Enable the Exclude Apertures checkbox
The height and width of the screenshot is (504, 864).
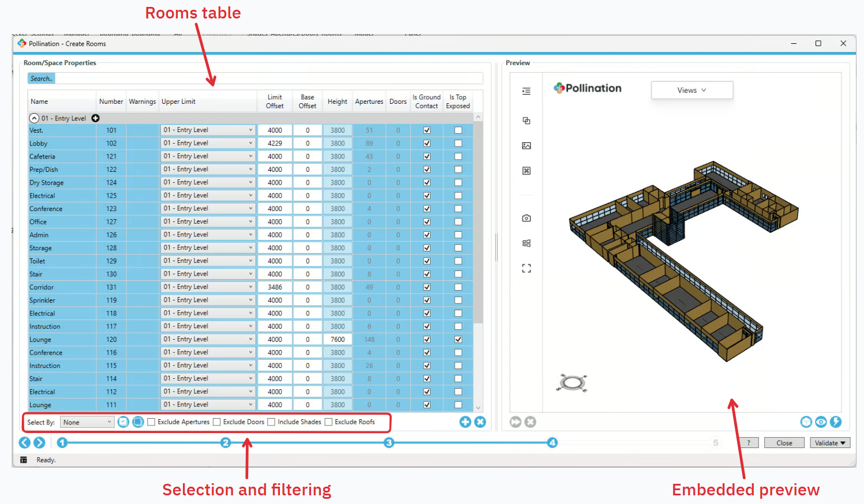tap(151, 422)
